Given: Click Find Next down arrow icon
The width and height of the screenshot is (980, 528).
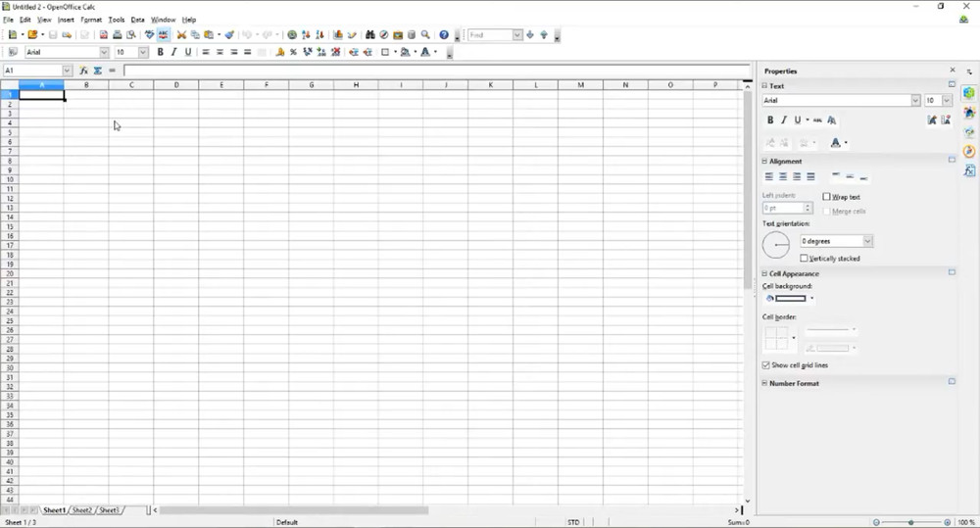Looking at the screenshot, I should 530,35.
